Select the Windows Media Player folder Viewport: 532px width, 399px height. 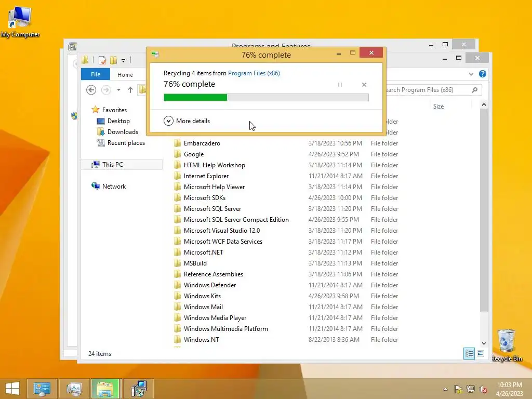(x=215, y=318)
